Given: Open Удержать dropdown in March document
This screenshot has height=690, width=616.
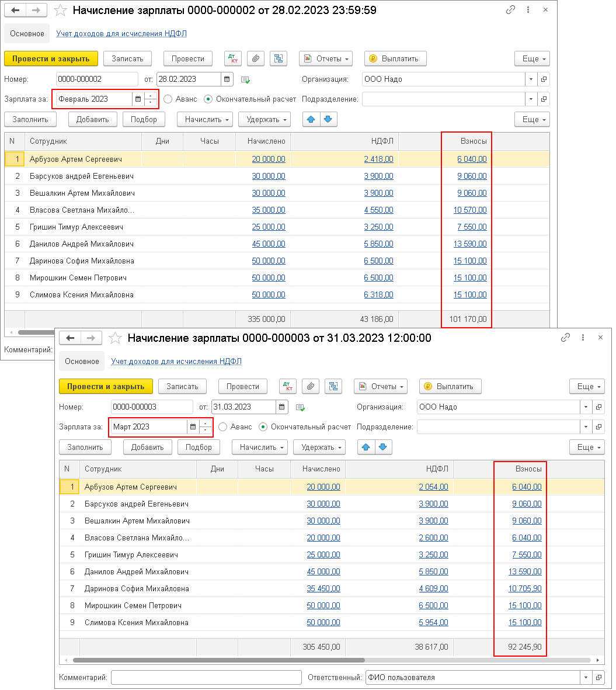Looking at the screenshot, I should [x=319, y=447].
